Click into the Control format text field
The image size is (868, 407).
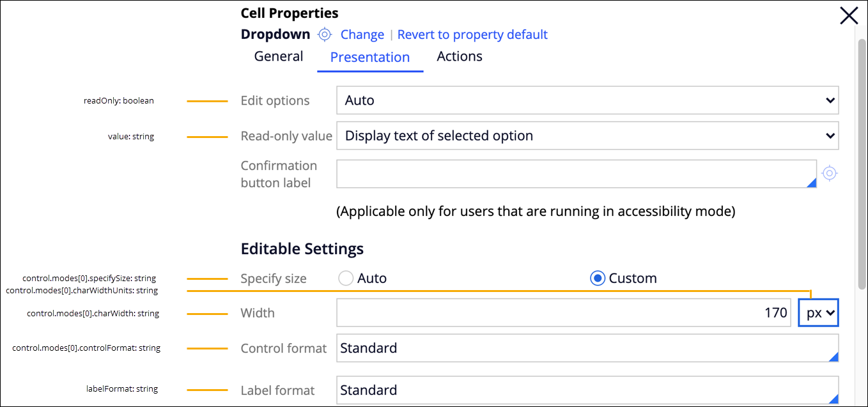pyautogui.click(x=582, y=348)
